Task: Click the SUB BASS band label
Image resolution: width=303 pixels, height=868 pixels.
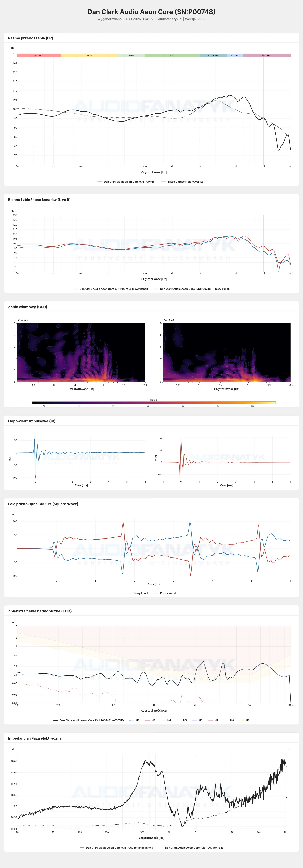Action: point(39,55)
